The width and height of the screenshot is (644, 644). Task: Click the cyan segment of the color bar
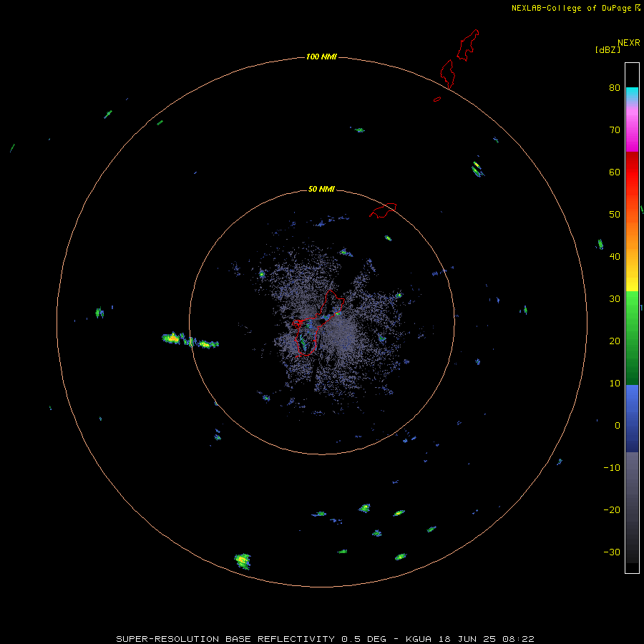632,92
